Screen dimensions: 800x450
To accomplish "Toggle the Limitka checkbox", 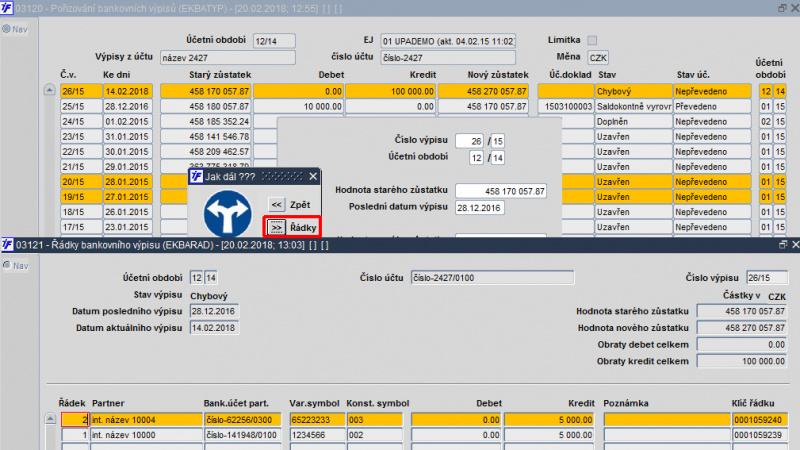I will (592, 40).
